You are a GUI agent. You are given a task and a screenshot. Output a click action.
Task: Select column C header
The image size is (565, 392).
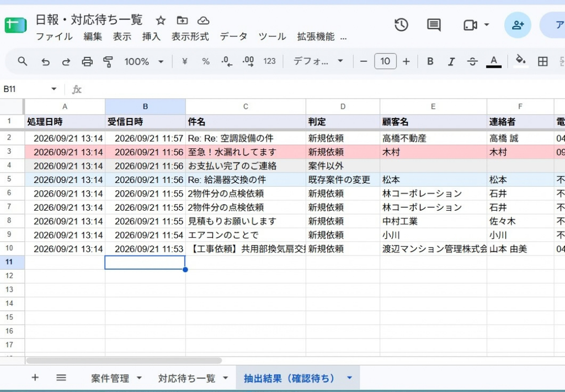click(246, 106)
